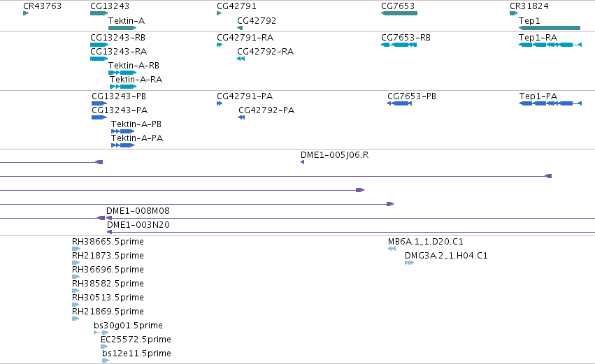The height and width of the screenshot is (364, 595).
Task: Select protein Tektin-A-PB label
Action: (136, 124)
